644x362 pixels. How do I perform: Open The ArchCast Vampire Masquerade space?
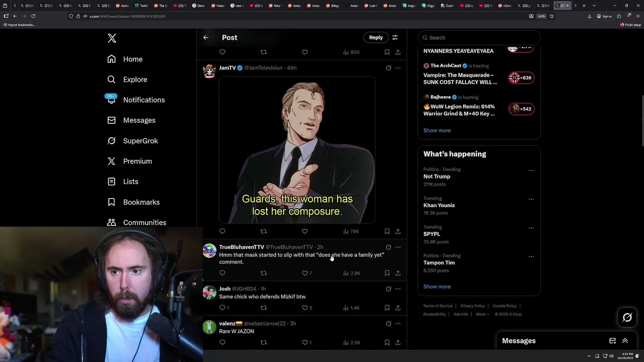pyautogui.click(x=479, y=74)
